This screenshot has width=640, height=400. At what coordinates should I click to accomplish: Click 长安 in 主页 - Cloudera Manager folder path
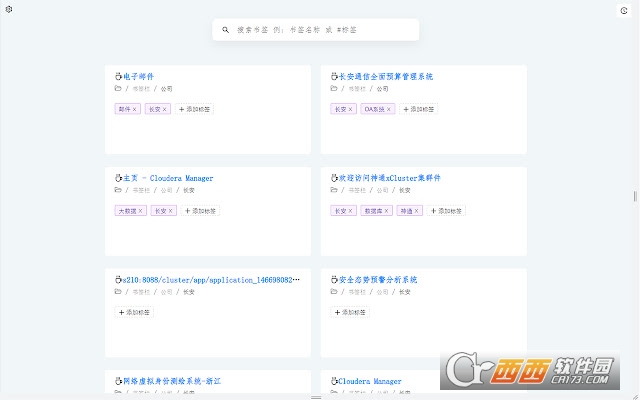click(189, 190)
